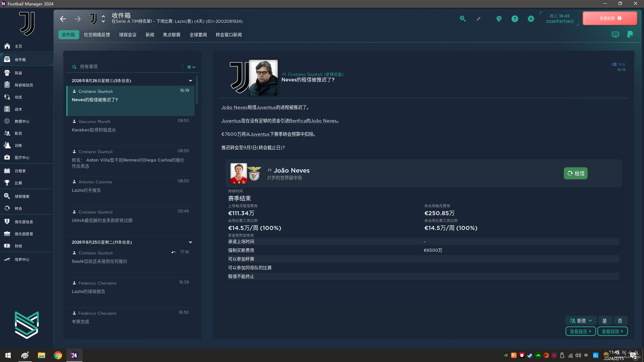
Task: Open 职员 staff sidebar item
Action: [x=18, y=133]
